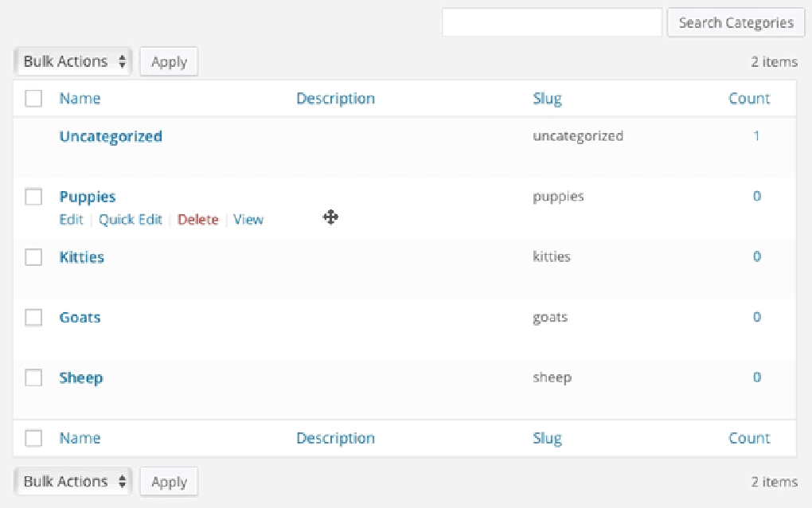Viewport: 812px width, 508px height.
Task: Open the Uncategorized category link
Action: click(x=111, y=136)
